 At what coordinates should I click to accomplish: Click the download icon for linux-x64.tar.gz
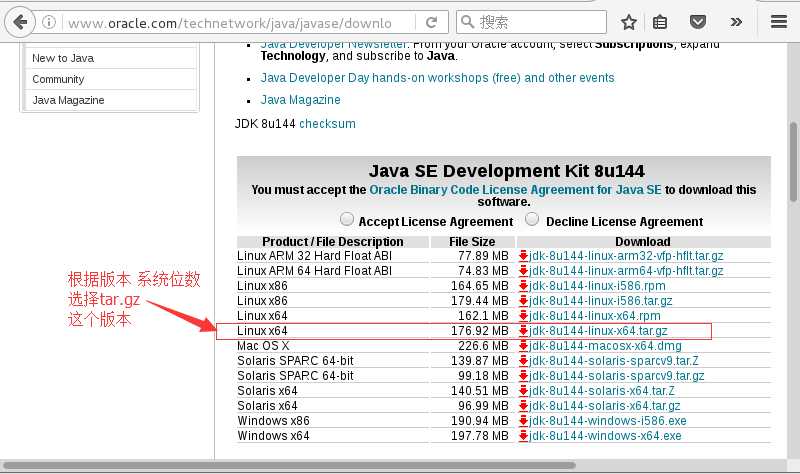pos(523,331)
